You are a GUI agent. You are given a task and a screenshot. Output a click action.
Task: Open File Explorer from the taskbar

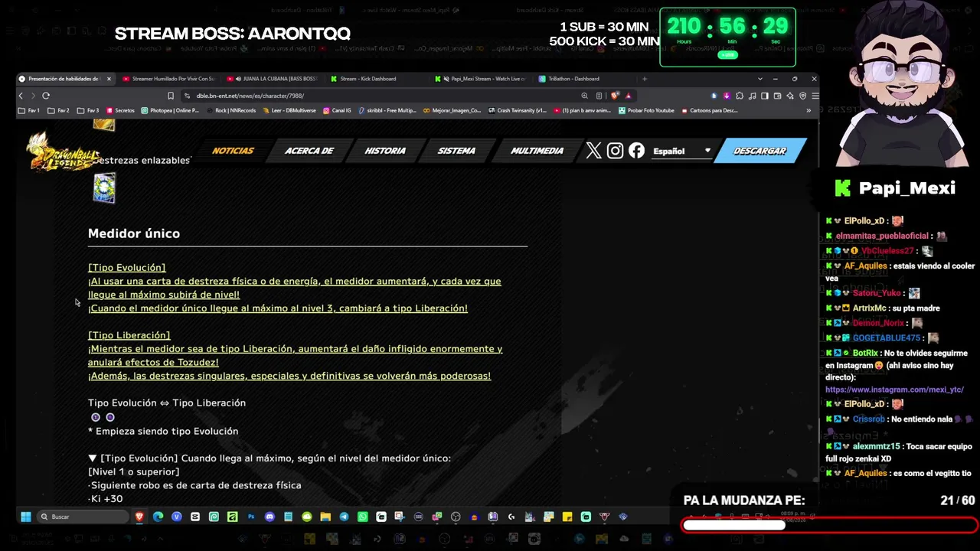coord(325,517)
